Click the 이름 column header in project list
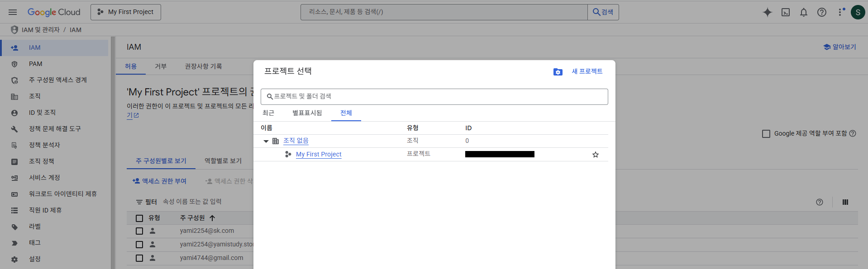 (x=267, y=128)
